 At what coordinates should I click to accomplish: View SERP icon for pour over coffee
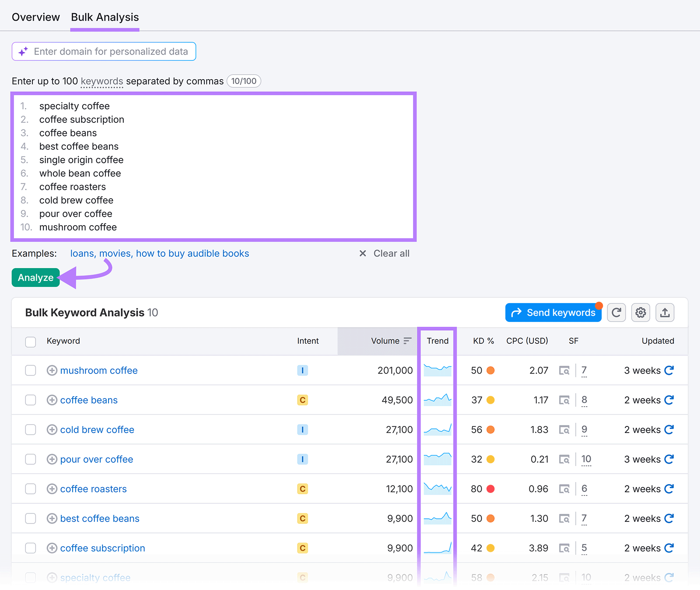click(564, 460)
